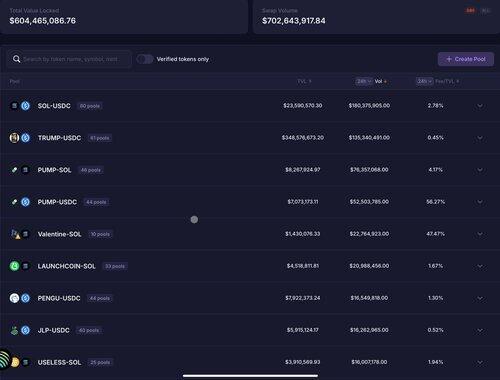Click the green LAUNCHCOIN token icon
This screenshot has height=380, width=500.
[14, 266]
